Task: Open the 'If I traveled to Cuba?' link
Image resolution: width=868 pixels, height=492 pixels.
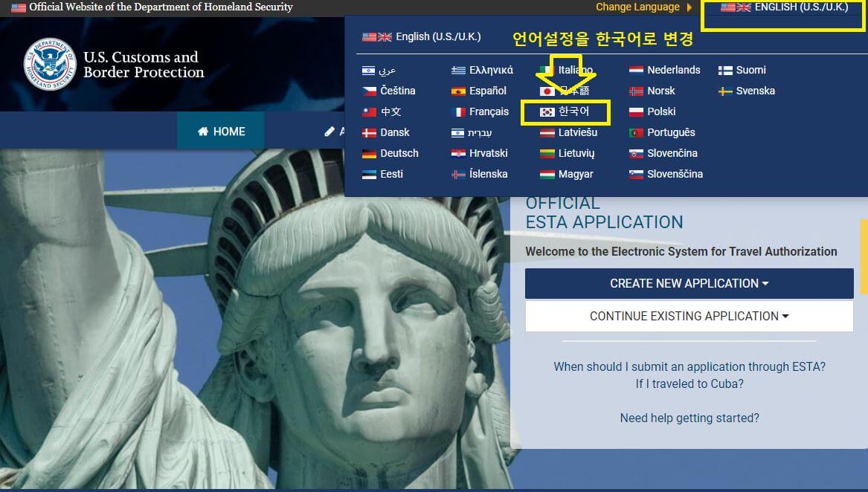Action: 689,383
